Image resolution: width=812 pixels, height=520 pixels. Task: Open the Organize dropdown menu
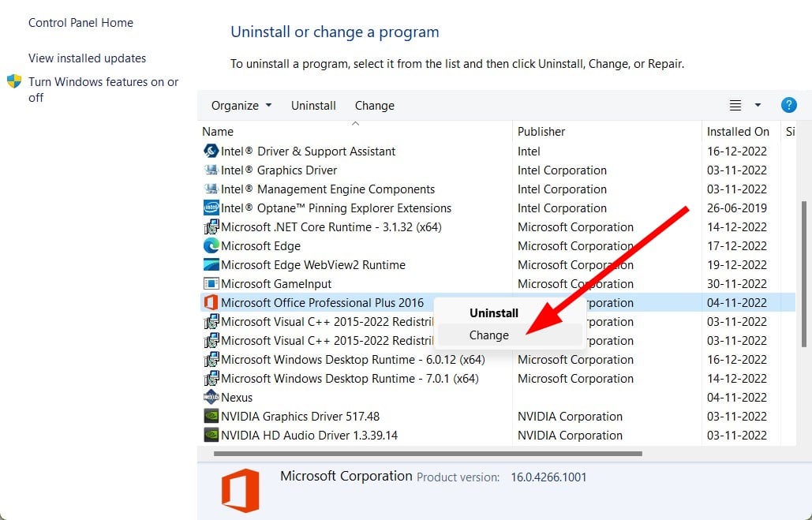pos(241,106)
